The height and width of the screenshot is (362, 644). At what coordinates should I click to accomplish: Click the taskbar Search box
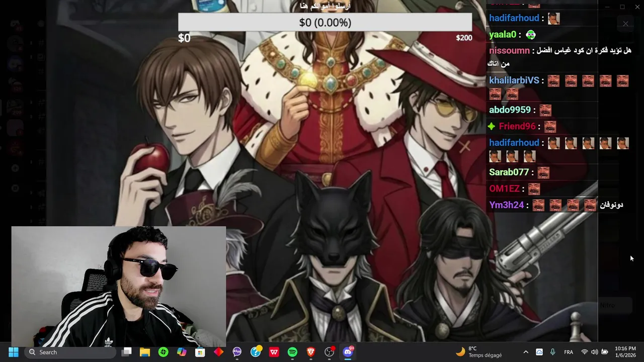(x=70, y=352)
